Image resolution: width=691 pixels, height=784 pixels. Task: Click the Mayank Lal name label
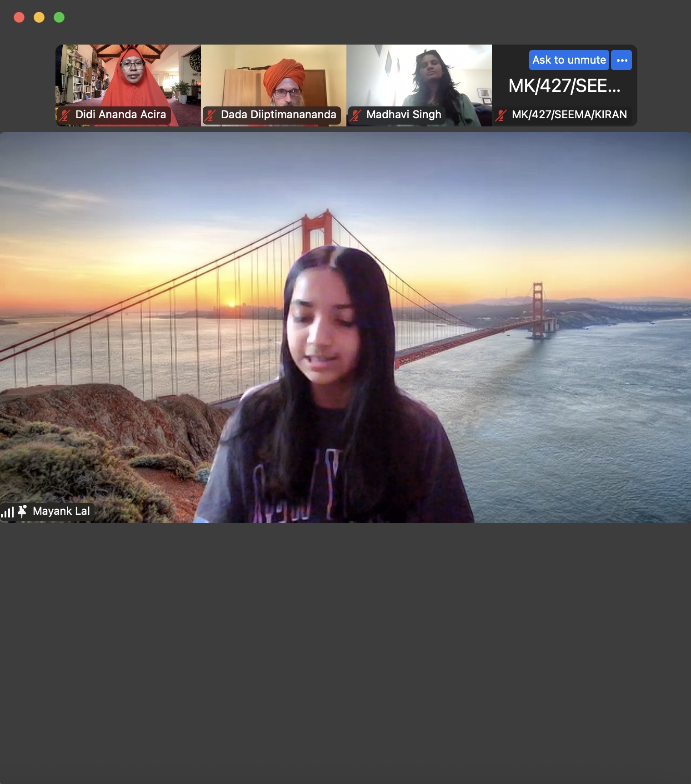coord(61,512)
